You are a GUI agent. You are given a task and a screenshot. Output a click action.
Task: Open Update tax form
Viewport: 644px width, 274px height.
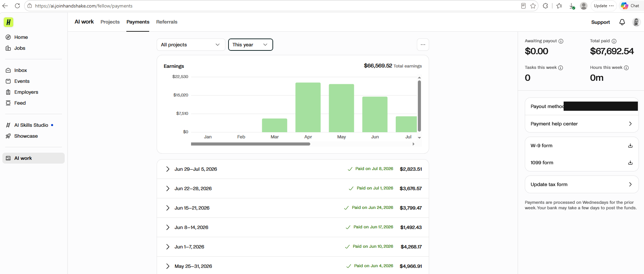pos(581,184)
